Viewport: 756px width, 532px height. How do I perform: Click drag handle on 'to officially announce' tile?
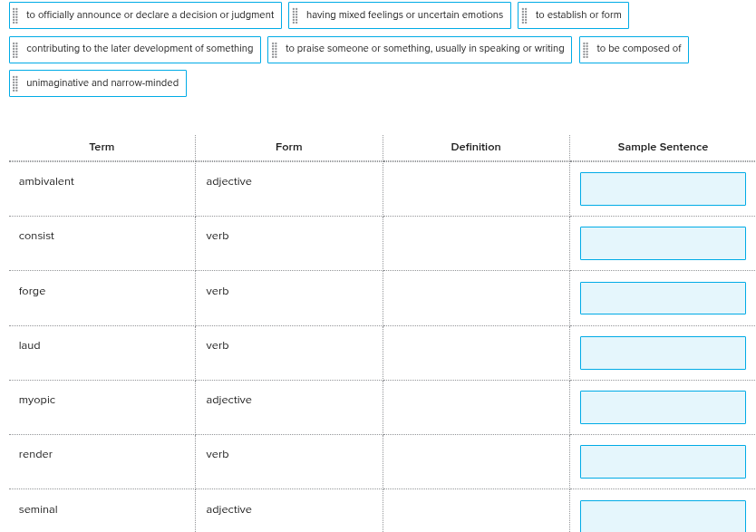point(15,15)
